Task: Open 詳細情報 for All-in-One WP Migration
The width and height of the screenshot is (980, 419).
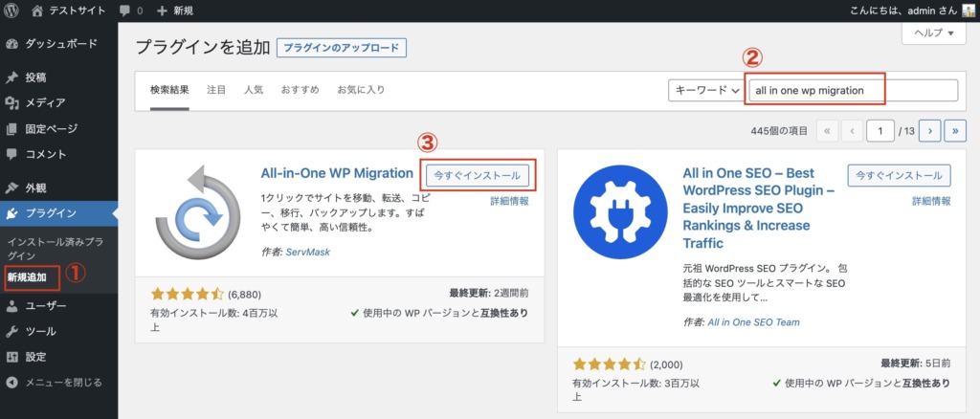Action: tap(509, 201)
